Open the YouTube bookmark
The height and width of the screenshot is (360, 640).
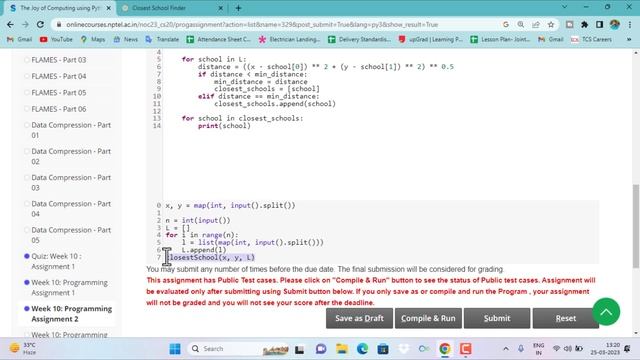coord(56,39)
